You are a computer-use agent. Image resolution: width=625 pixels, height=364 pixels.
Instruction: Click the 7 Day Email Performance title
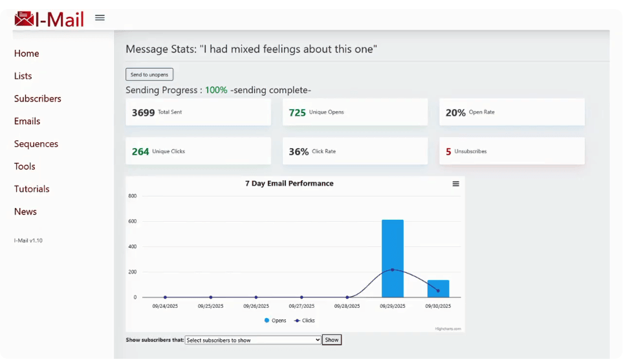pos(289,184)
